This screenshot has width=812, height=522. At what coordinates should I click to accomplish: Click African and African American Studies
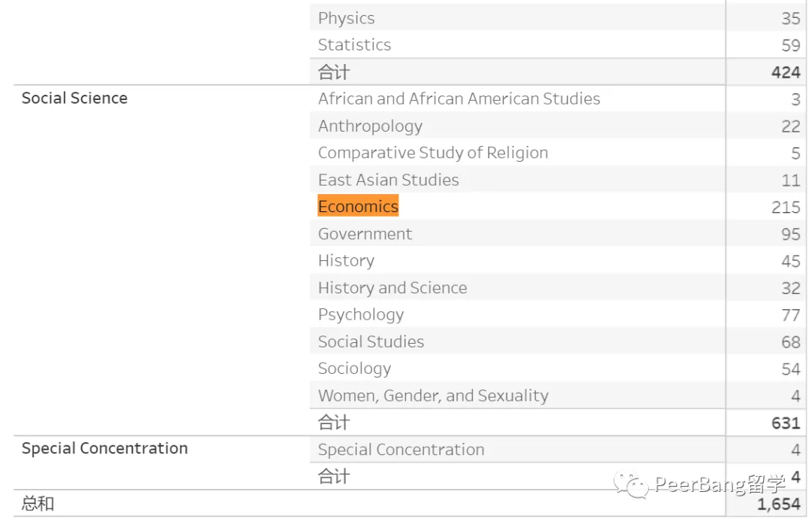(x=459, y=99)
